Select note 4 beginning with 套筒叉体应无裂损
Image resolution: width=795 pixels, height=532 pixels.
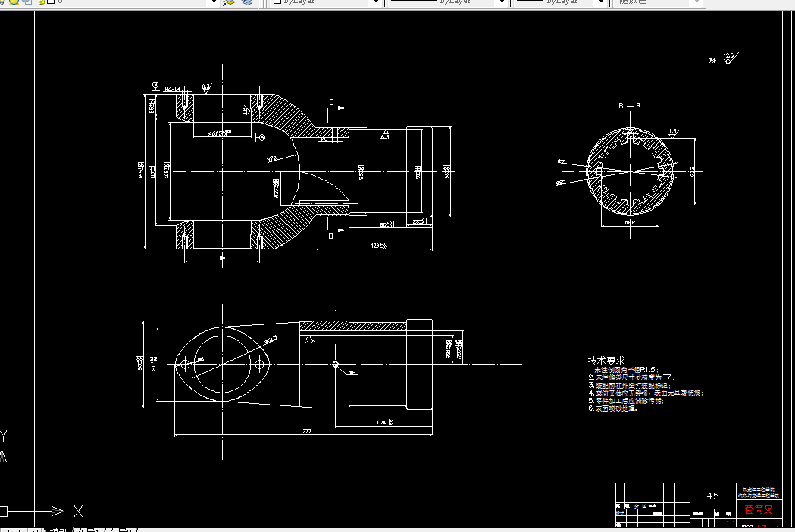click(646, 393)
